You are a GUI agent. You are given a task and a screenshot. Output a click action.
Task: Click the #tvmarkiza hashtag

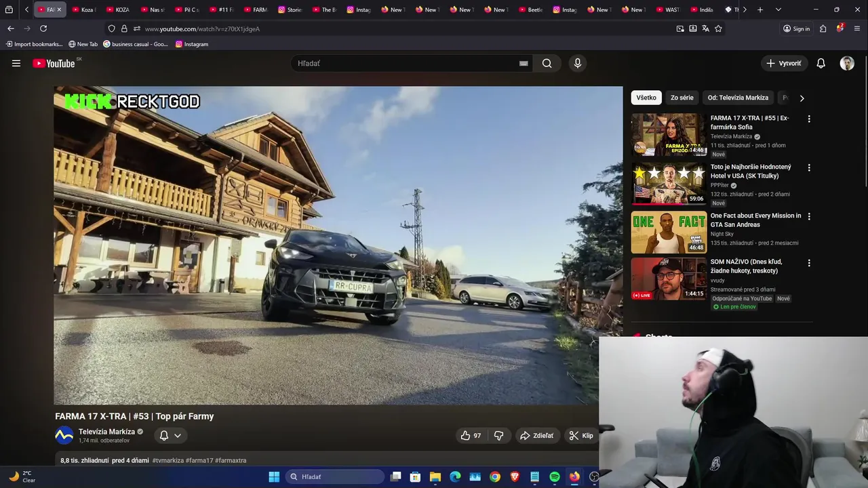(x=168, y=460)
